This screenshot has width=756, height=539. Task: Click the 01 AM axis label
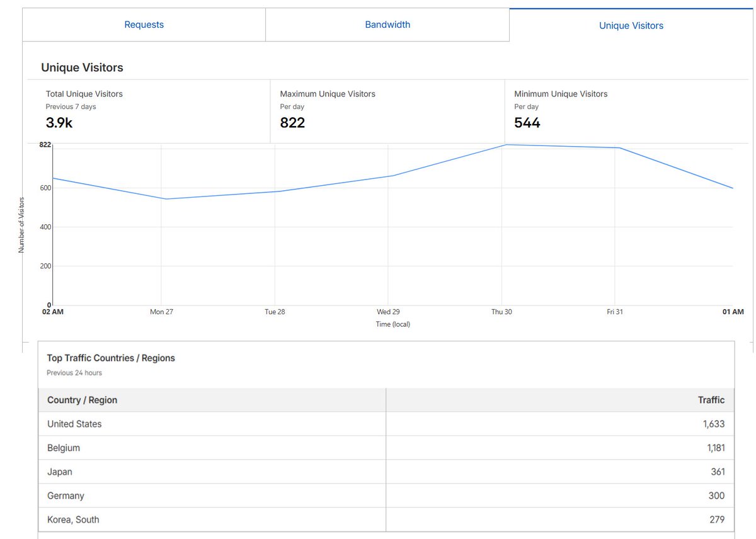(733, 312)
